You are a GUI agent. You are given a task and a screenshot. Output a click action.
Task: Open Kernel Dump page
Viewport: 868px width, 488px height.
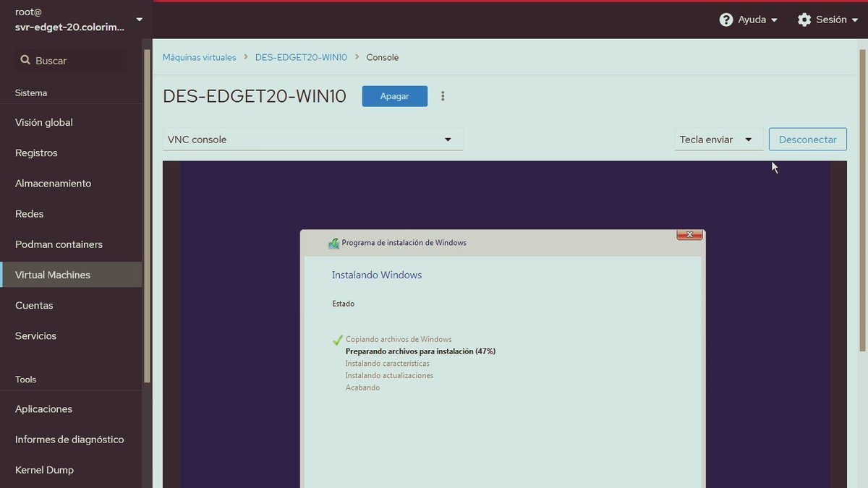point(71,470)
